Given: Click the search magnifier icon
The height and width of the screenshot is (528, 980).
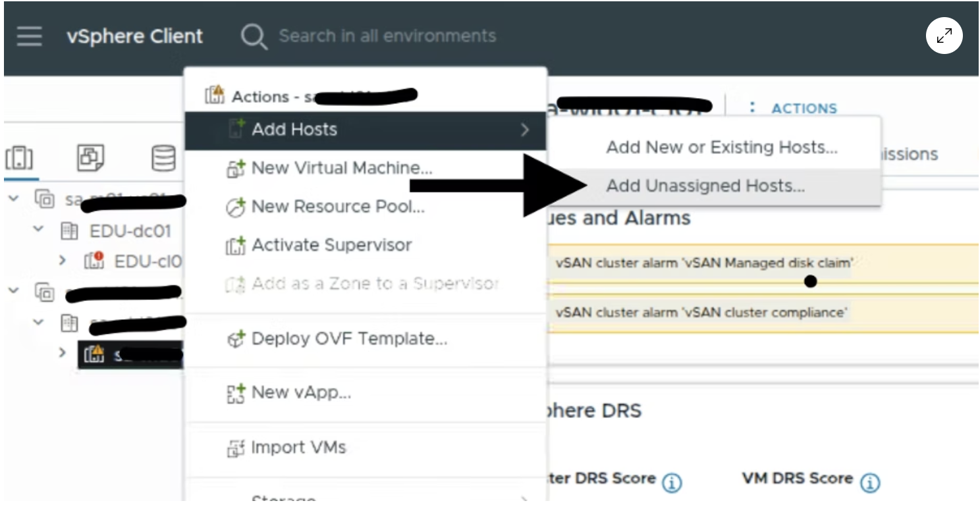Looking at the screenshot, I should (x=254, y=37).
